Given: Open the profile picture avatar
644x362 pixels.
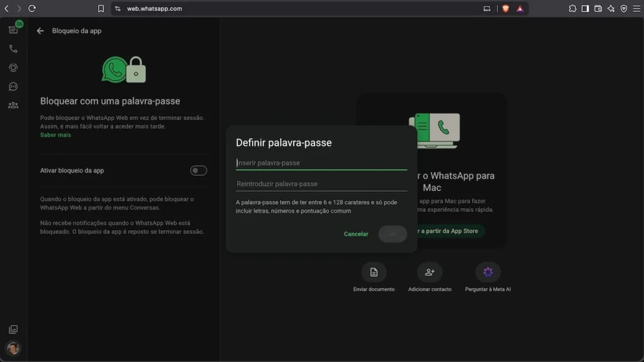Looking at the screenshot, I should pos(13,348).
